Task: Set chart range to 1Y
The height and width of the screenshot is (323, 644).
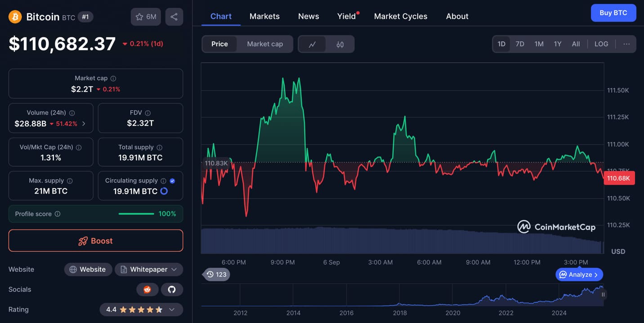Action: [558, 44]
